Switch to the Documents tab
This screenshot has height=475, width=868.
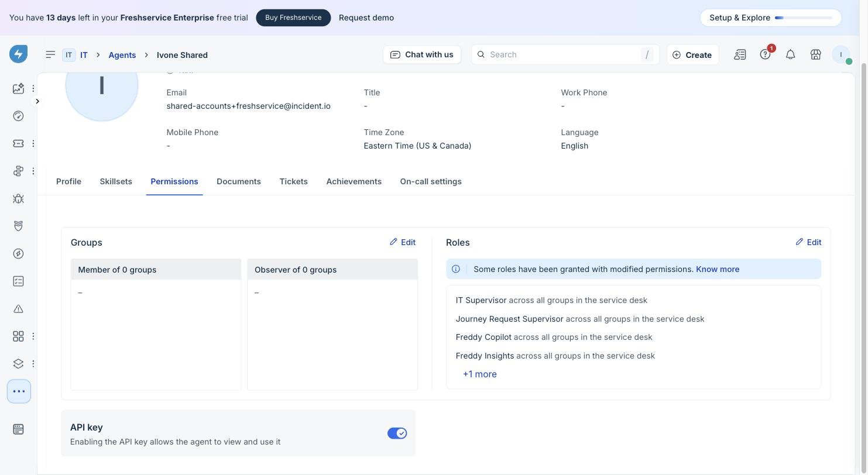[x=239, y=181]
